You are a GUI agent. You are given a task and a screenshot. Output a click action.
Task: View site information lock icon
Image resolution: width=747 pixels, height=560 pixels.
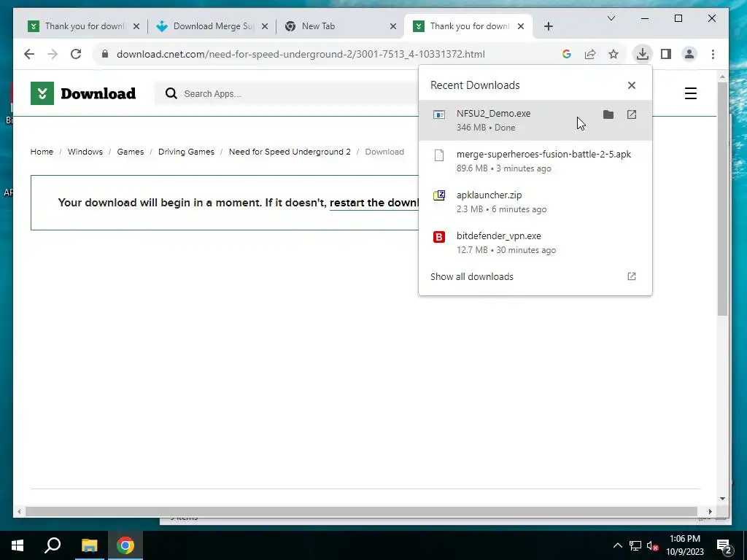(105, 54)
